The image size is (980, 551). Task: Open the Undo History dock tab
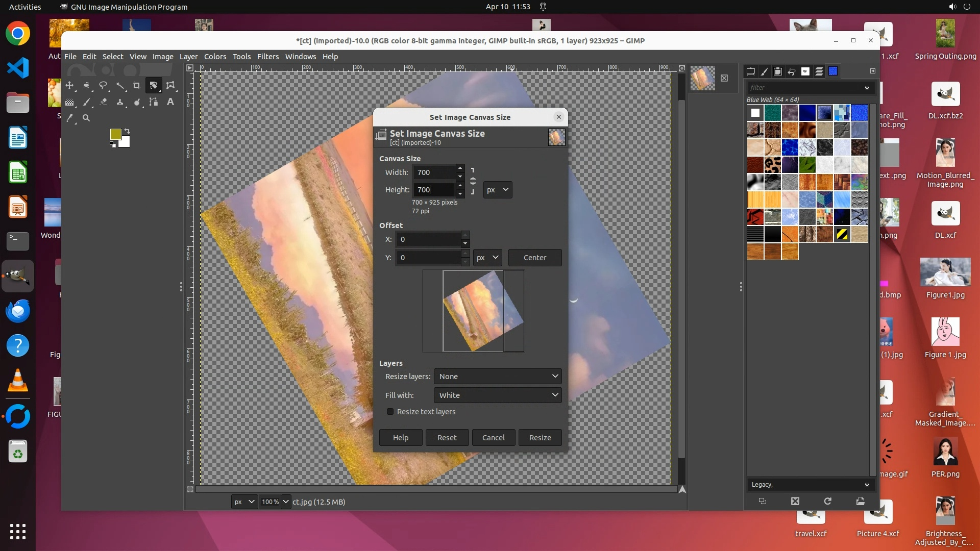click(791, 72)
